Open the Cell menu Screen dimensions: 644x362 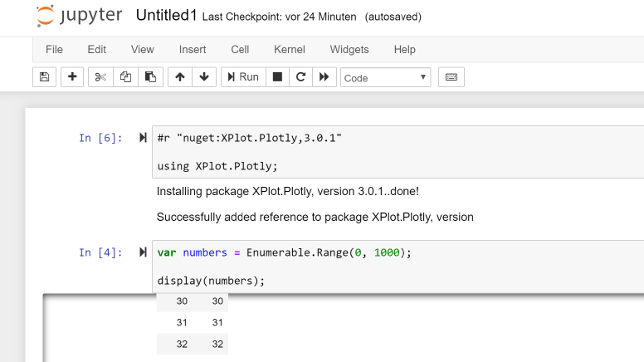click(x=240, y=50)
